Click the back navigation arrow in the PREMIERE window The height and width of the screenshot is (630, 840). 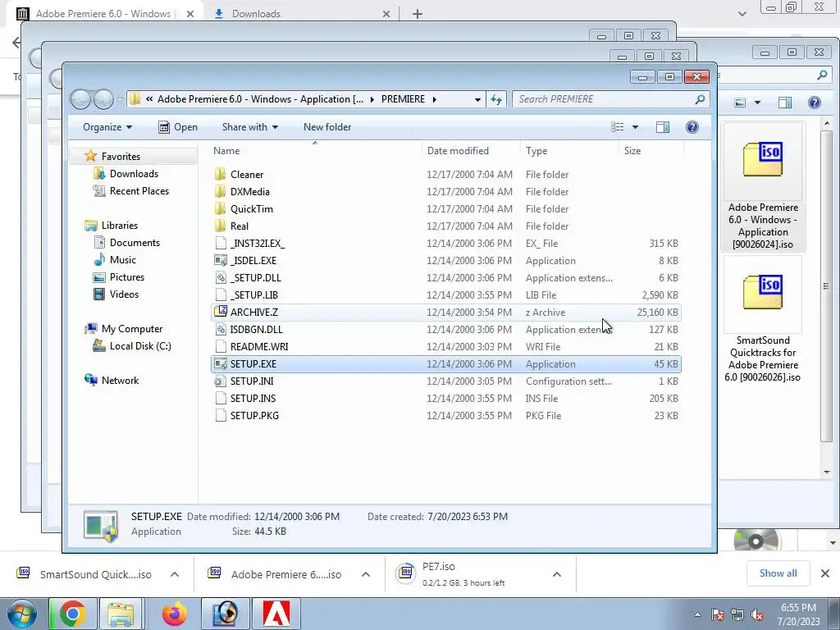[80, 99]
